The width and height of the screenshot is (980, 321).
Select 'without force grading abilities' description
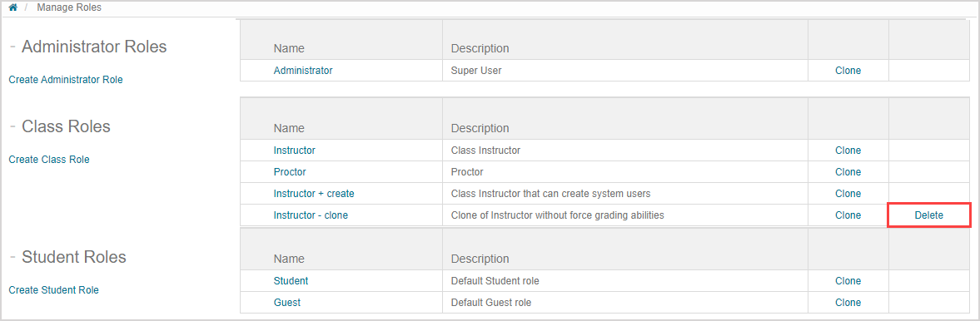[x=625, y=215]
